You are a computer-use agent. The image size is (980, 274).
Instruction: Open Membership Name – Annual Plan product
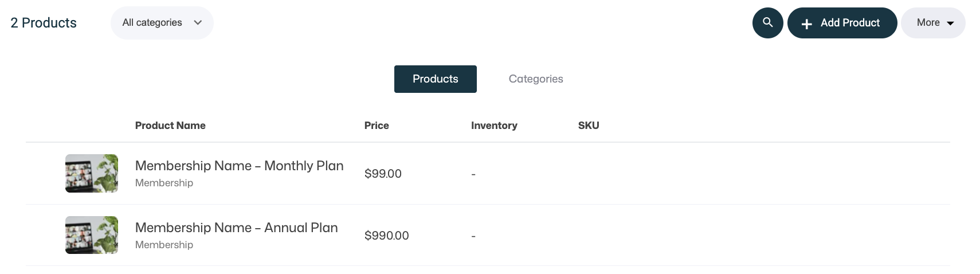(x=236, y=228)
